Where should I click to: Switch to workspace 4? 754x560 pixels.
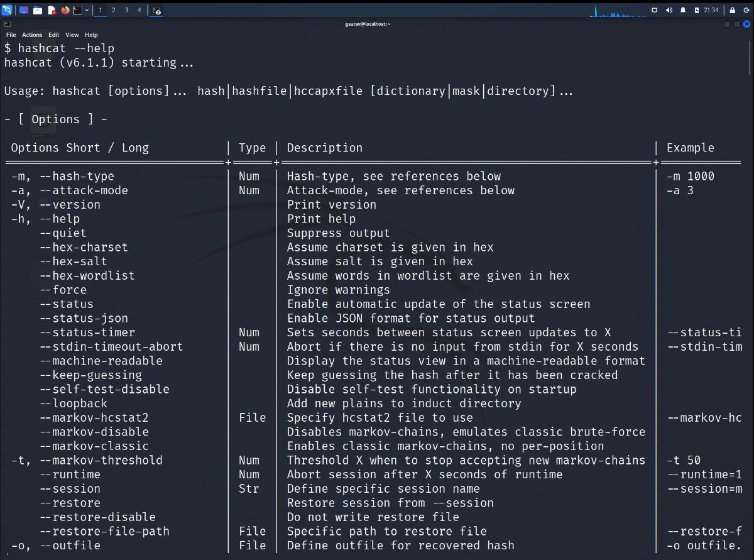139,10
